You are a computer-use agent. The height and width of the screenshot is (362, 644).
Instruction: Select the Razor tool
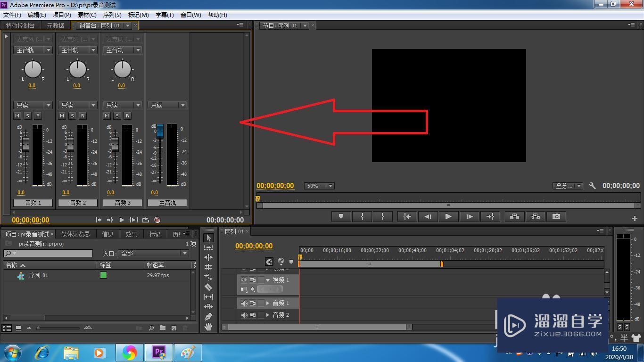(208, 287)
